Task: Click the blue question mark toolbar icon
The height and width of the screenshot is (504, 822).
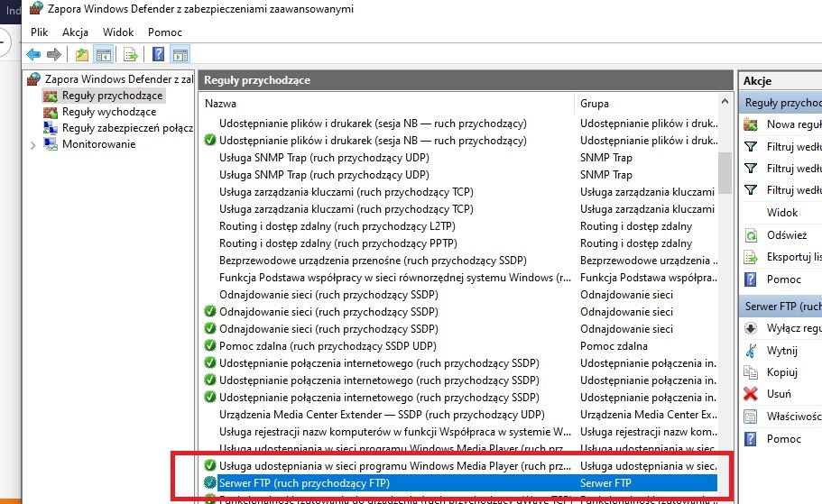Action: (159, 55)
